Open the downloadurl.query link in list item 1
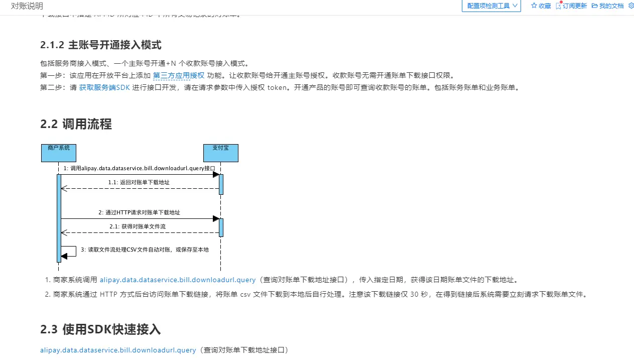Viewport: 634px width, 364px height. (178, 280)
